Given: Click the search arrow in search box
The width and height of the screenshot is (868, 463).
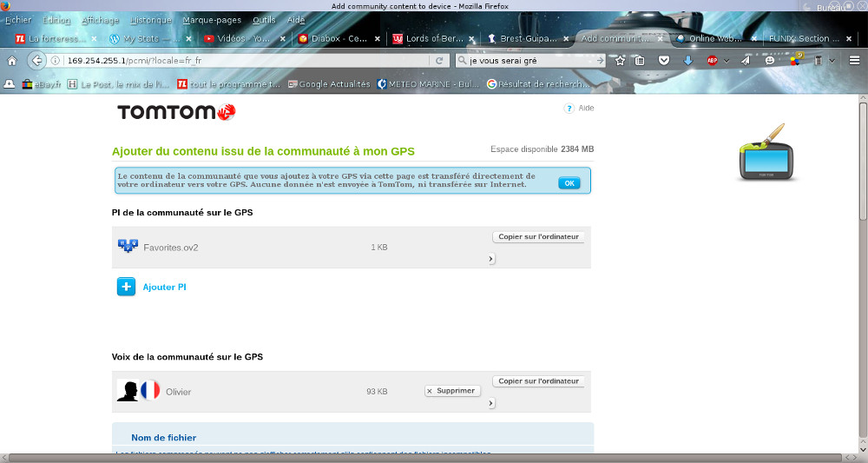Looking at the screenshot, I should pos(600,60).
